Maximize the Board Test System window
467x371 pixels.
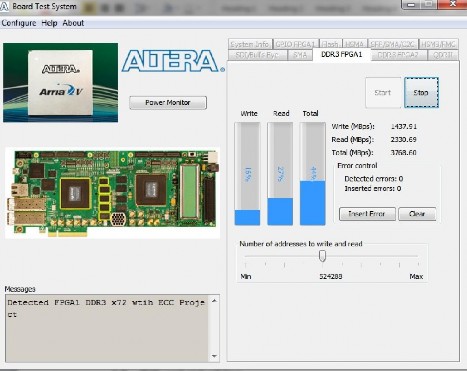click(429, 4)
